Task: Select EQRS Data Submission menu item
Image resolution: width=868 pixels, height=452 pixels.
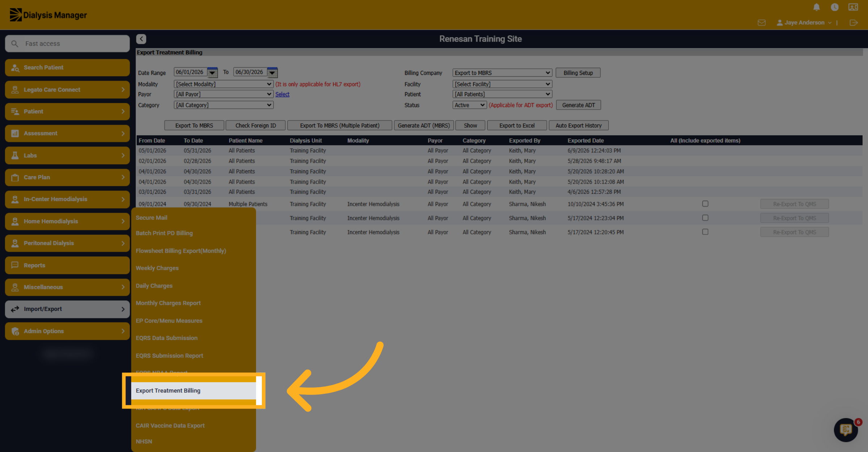Action: click(166, 338)
